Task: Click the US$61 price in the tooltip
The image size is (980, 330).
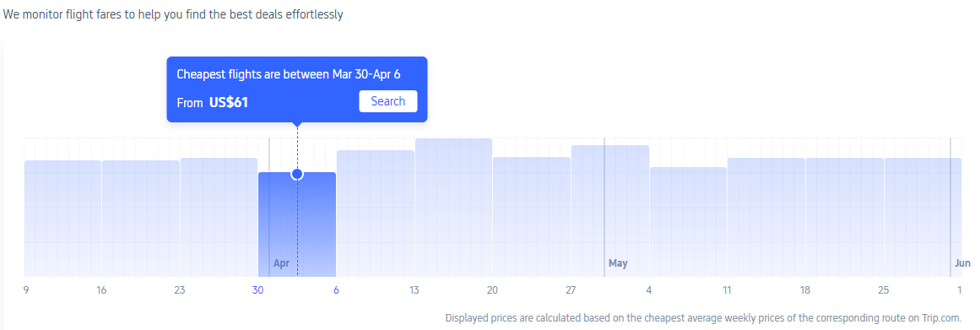Action: point(229,102)
